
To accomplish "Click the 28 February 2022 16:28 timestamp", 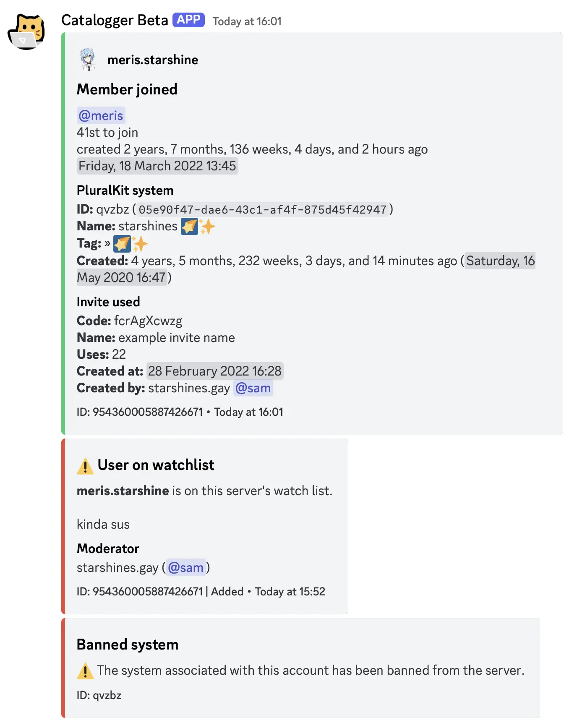I will (214, 371).
